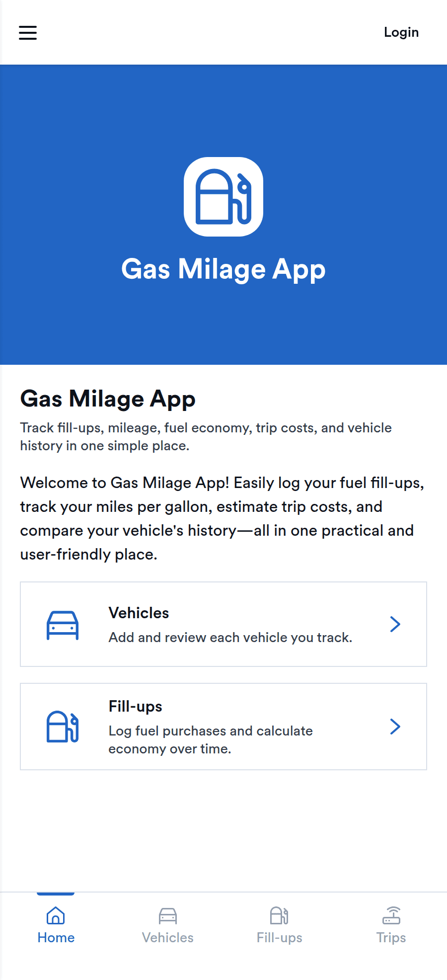
Task: Open the Vehicles card chevron
Action: (x=395, y=624)
